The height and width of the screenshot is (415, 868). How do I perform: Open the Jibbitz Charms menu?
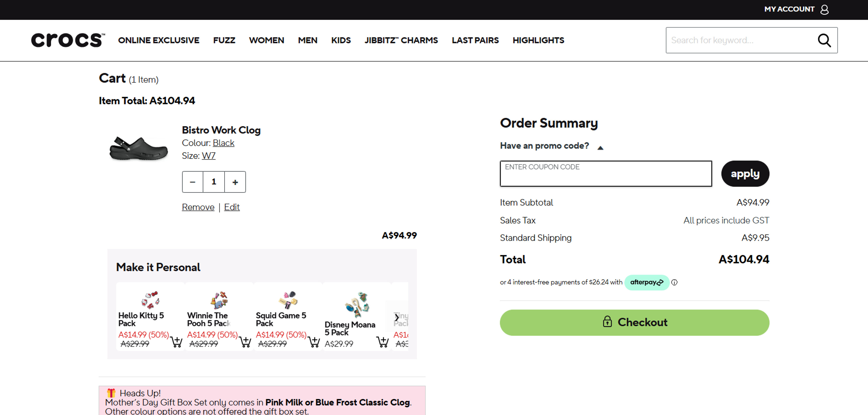point(401,40)
